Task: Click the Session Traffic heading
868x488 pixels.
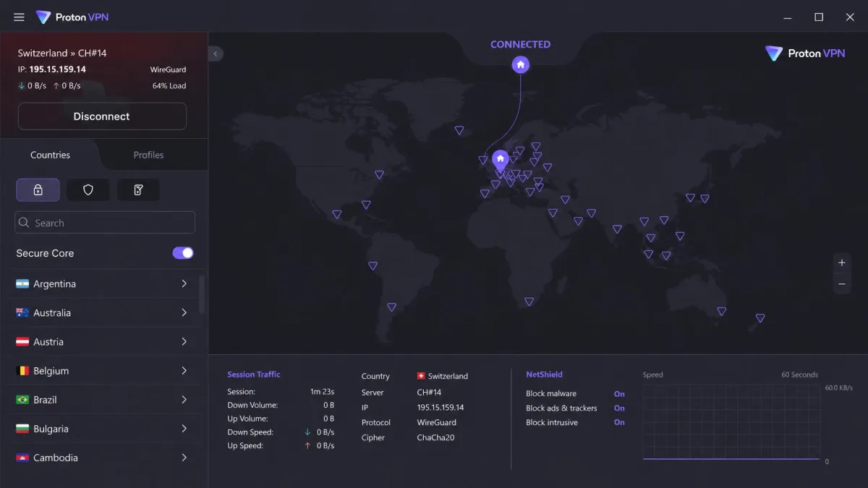Action: (x=254, y=374)
